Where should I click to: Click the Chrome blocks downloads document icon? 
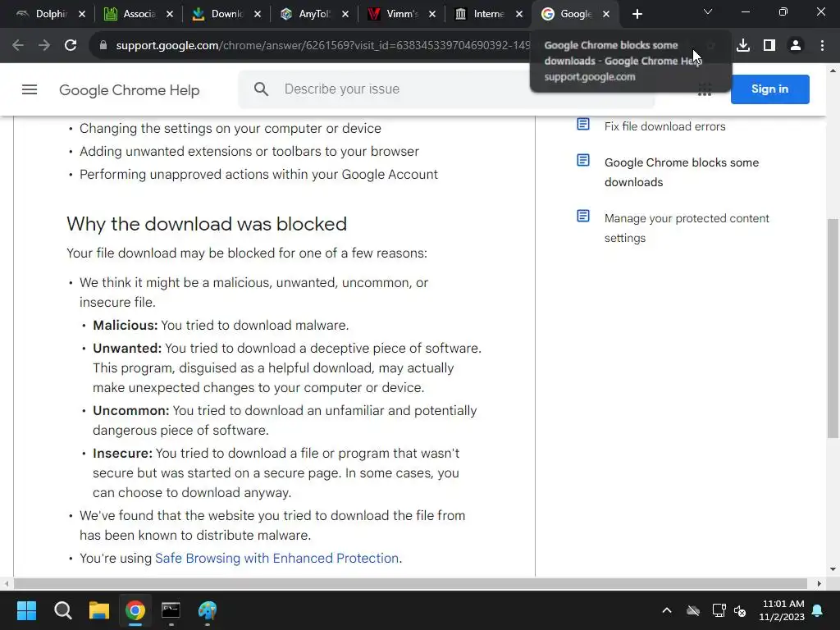(583, 160)
